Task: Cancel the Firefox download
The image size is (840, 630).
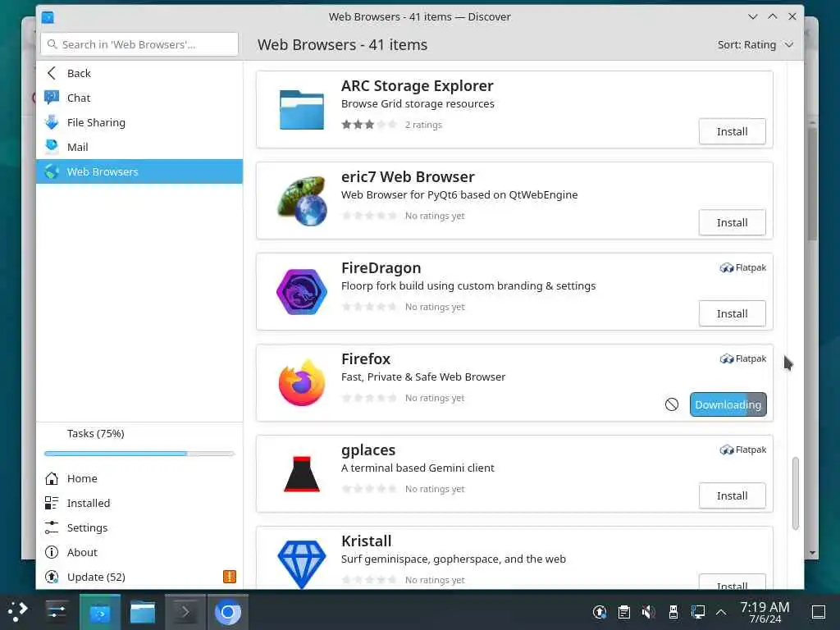Action: coord(672,404)
